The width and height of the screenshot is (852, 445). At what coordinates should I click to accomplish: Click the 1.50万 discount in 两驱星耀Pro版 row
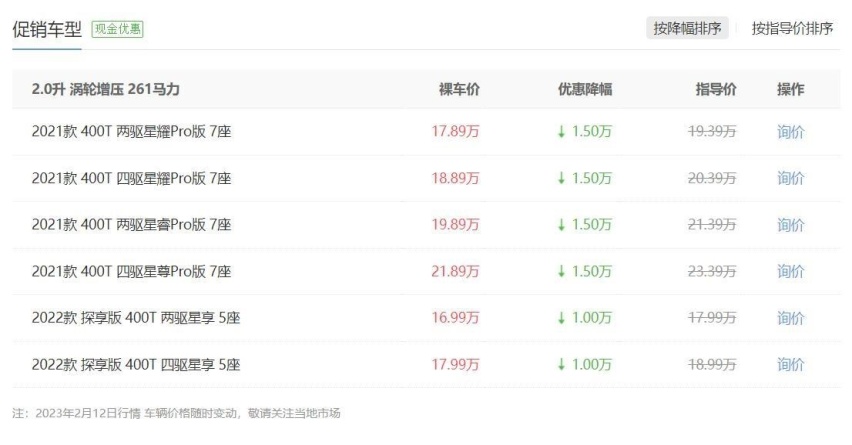point(585,131)
